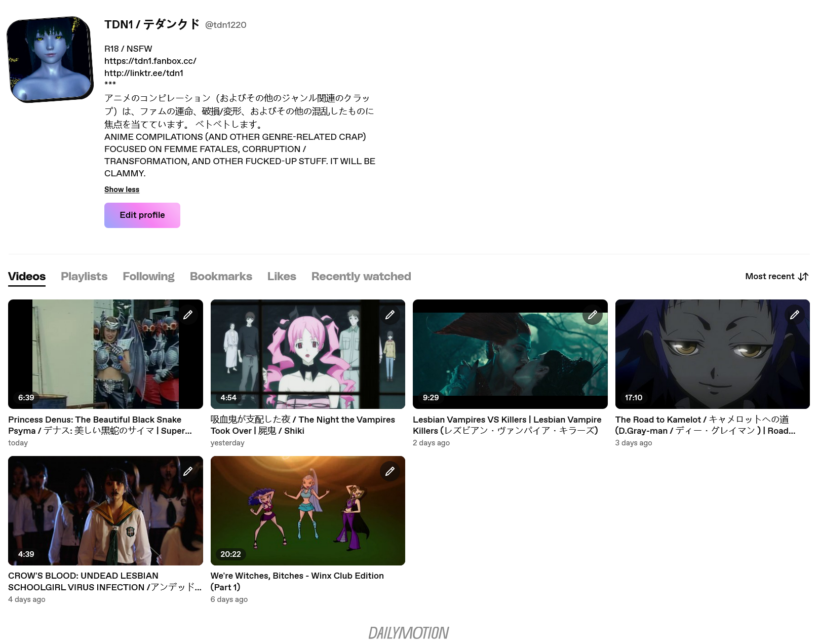Click the profile avatar image
The height and width of the screenshot is (644, 819).
pyautogui.click(x=50, y=59)
